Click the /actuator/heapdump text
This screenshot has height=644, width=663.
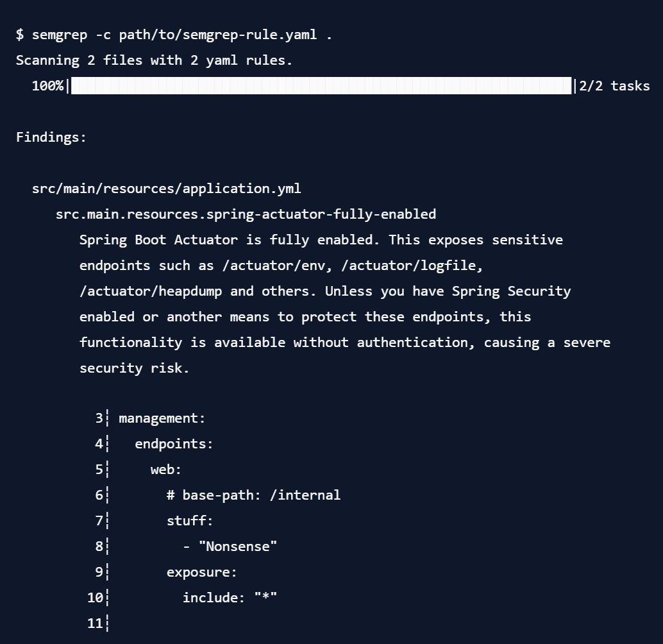pyautogui.click(x=151, y=291)
